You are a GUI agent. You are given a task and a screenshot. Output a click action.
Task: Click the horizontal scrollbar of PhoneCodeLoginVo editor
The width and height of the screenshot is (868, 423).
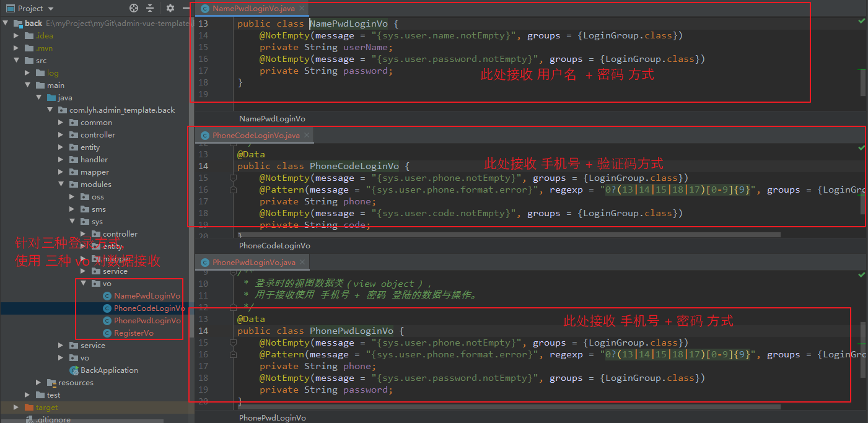coord(509,235)
